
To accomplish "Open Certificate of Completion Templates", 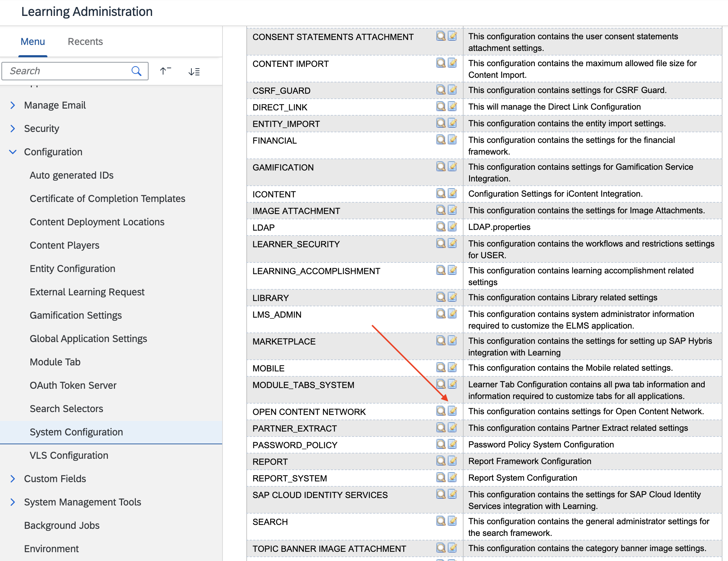I will click(x=107, y=198).
